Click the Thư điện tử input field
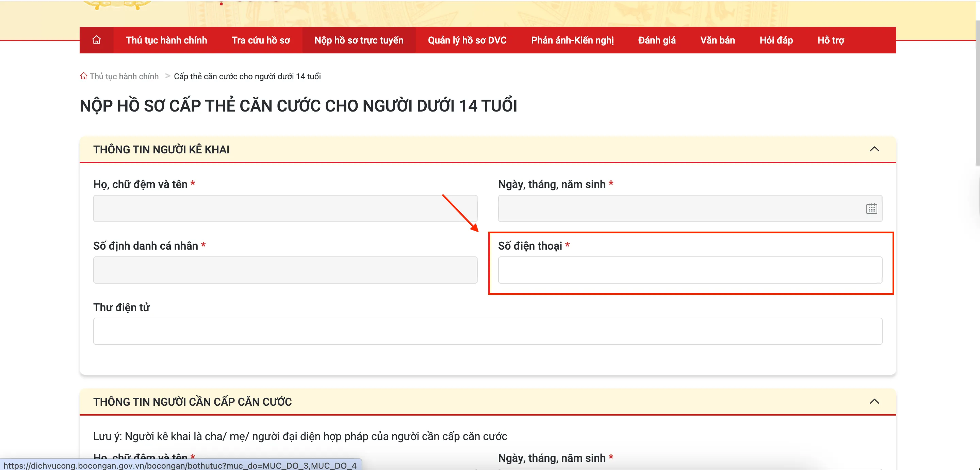This screenshot has height=470, width=980. click(x=487, y=331)
